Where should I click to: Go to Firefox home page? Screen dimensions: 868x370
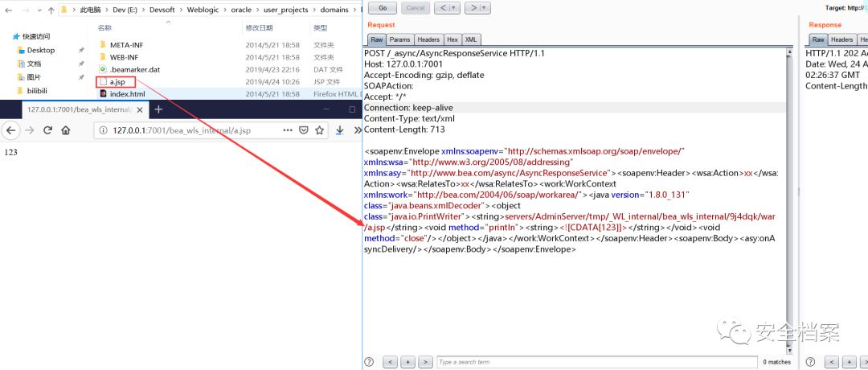point(65,130)
